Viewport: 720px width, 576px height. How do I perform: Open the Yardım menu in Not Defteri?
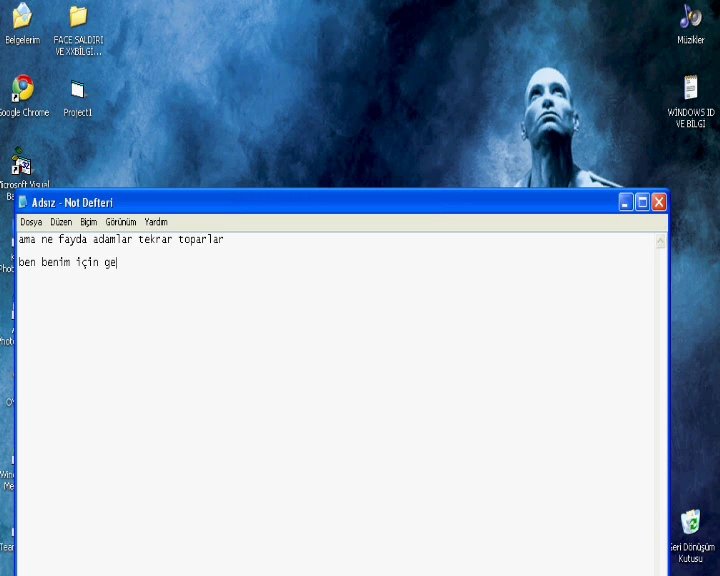point(156,222)
